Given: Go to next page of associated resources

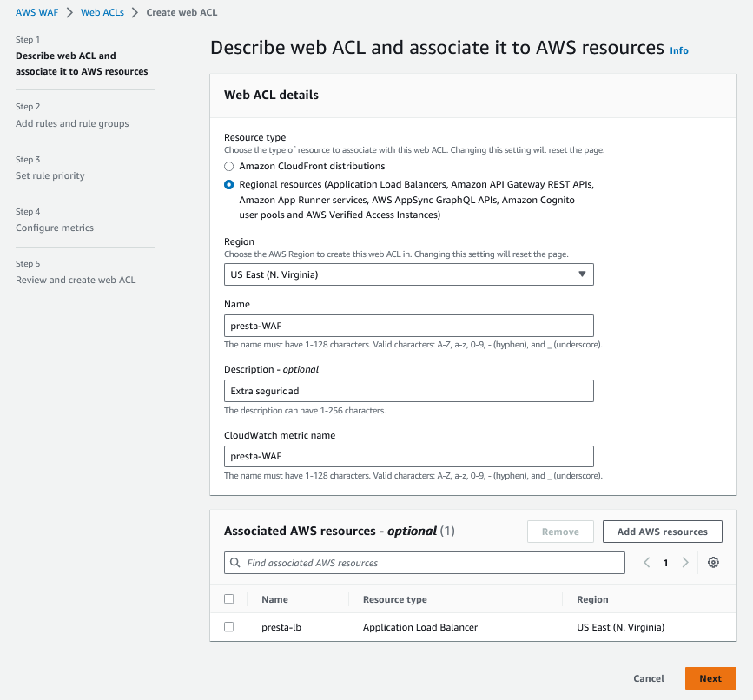Looking at the screenshot, I should (685, 563).
